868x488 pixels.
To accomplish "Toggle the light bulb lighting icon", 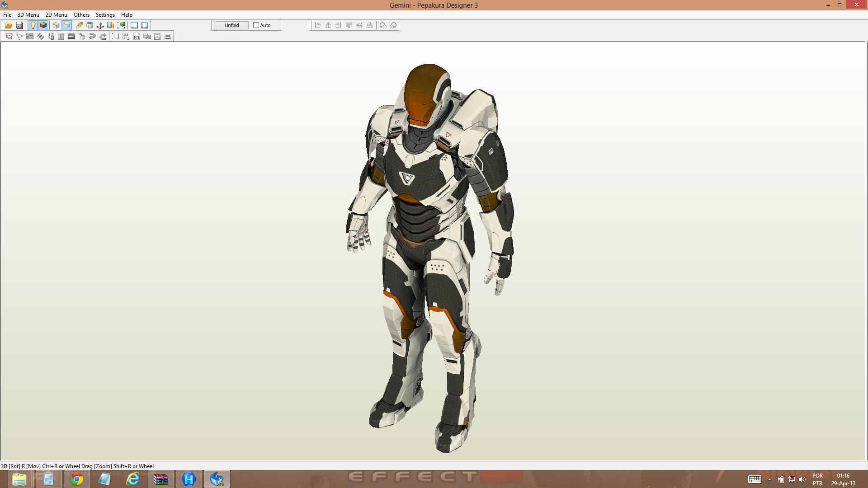I will pos(33,25).
